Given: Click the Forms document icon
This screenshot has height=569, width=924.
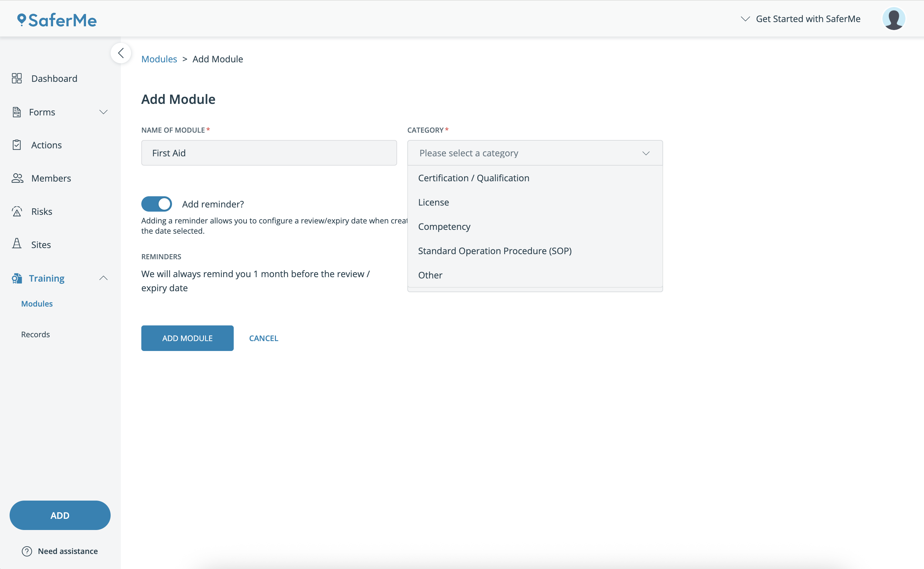Looking at the screenshot, I should click(17, 112).
